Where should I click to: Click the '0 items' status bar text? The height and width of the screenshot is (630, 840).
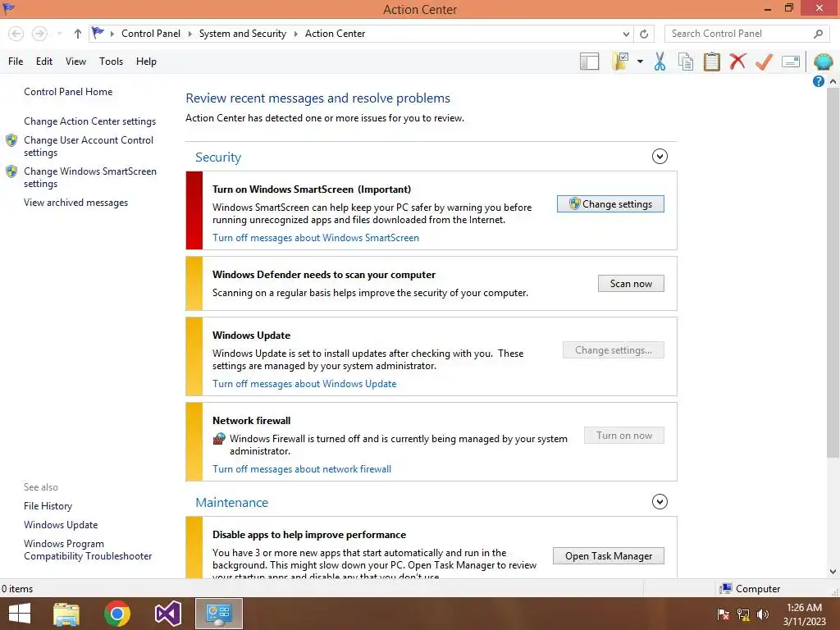click(x=17, y=589)
